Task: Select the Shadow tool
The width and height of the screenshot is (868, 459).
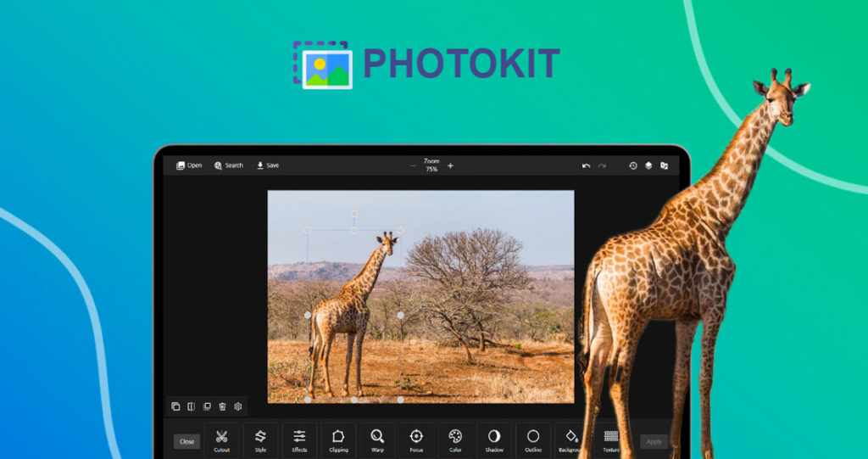Action: pos(494,438)
